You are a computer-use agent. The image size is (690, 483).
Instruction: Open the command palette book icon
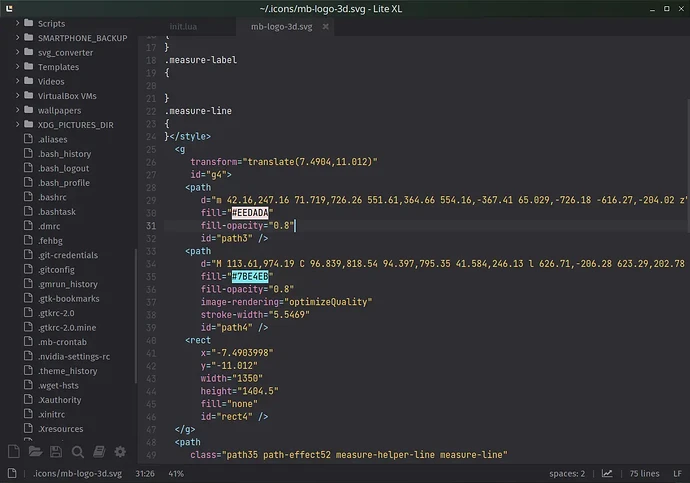99,452
